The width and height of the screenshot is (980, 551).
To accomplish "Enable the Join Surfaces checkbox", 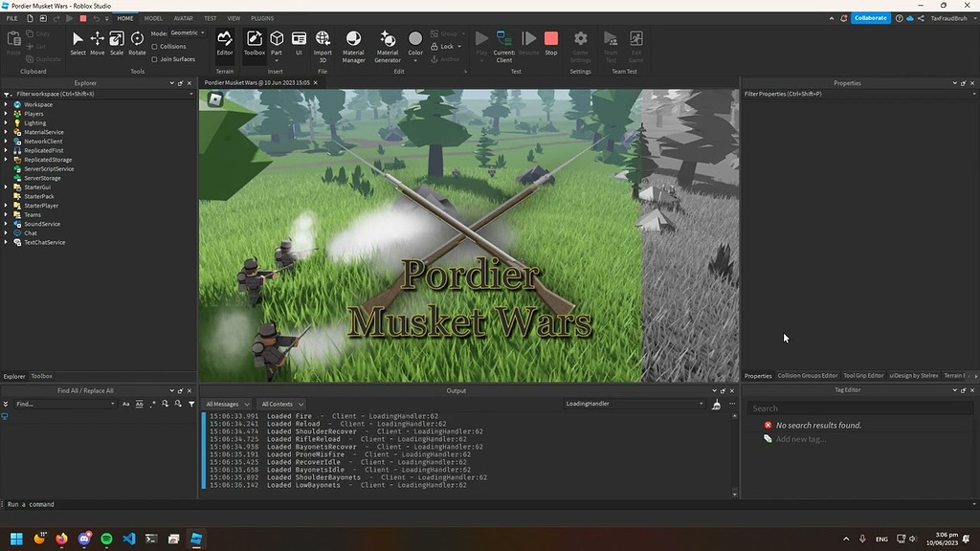I will click(x=154, y=59).
